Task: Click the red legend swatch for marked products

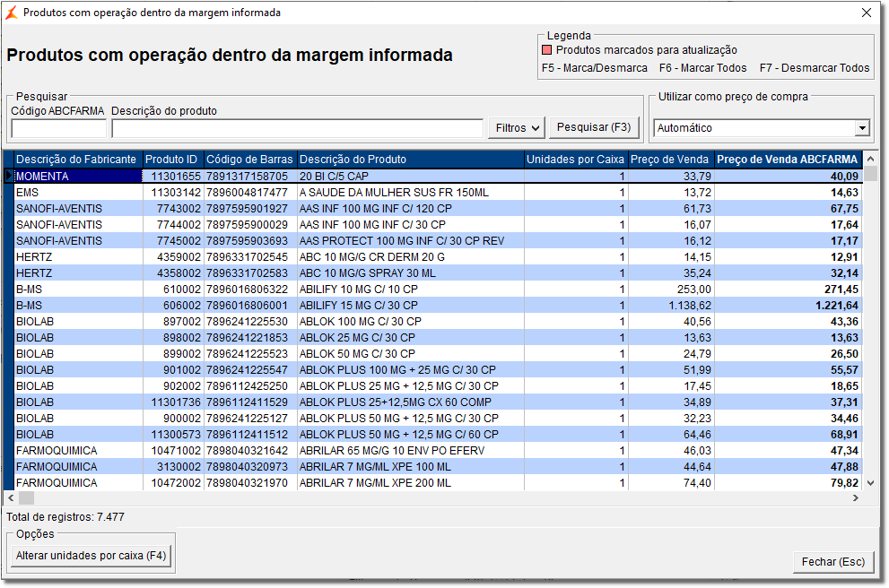Action: (546, 50)
